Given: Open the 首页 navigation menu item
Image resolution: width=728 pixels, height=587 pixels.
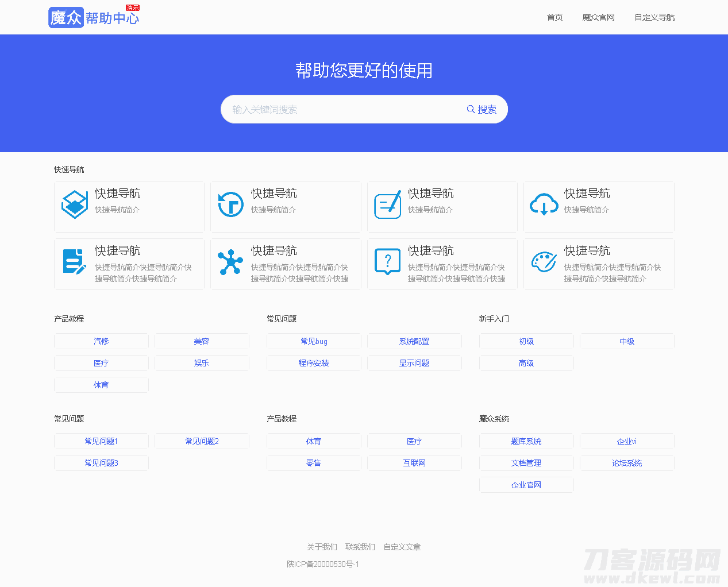Looking at the screenshot, I should coord(554,17).
